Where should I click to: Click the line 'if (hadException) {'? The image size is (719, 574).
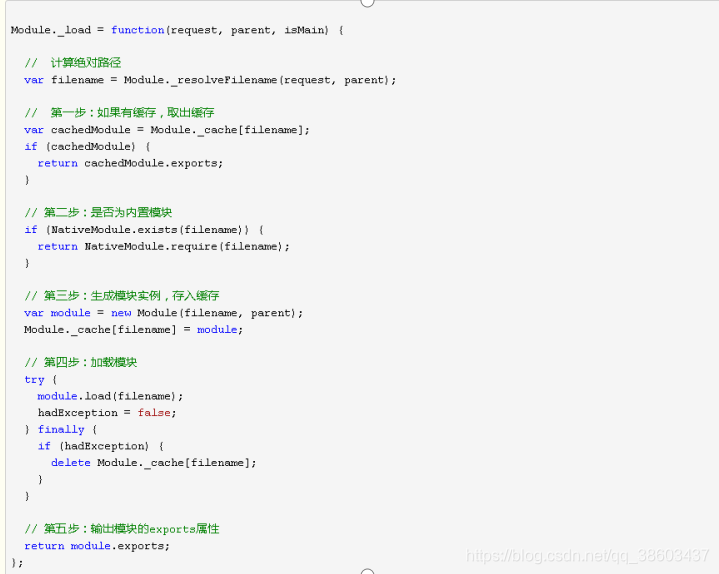tap(101, 446)
